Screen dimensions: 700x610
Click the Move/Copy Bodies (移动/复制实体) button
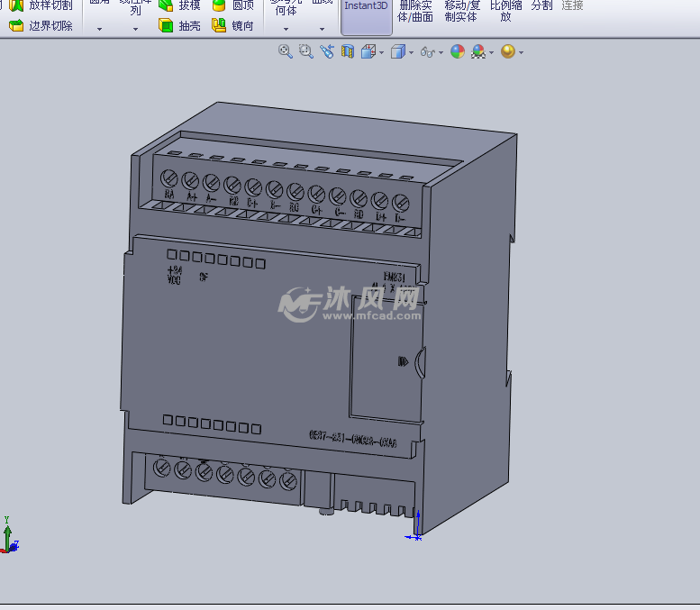coord(462,11)
